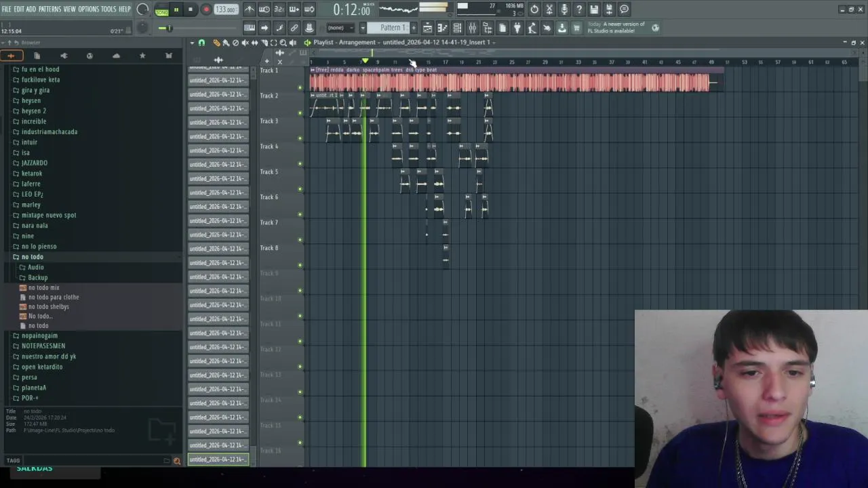Open help with question mark icon
The image size is (868, 488).
[x=578, y=9]
